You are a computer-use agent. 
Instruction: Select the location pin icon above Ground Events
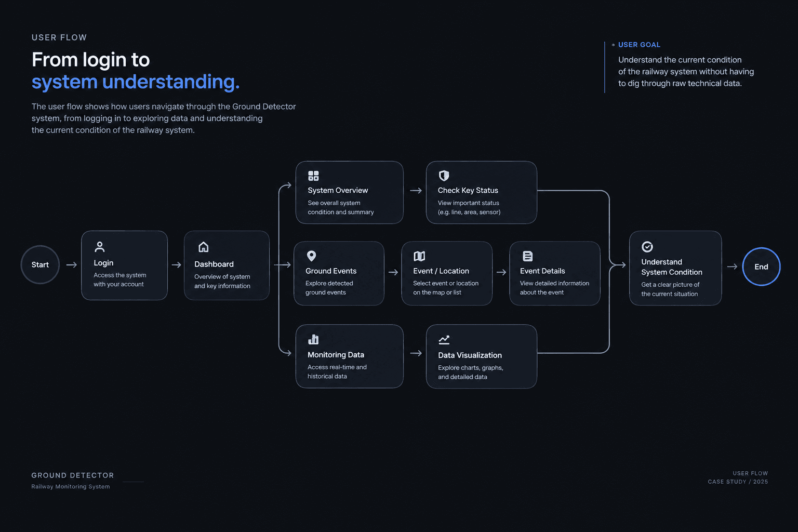coord(311,256)
